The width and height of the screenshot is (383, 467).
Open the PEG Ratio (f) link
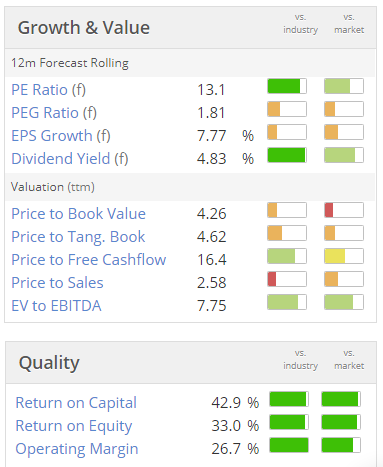(x=54, y=113)
